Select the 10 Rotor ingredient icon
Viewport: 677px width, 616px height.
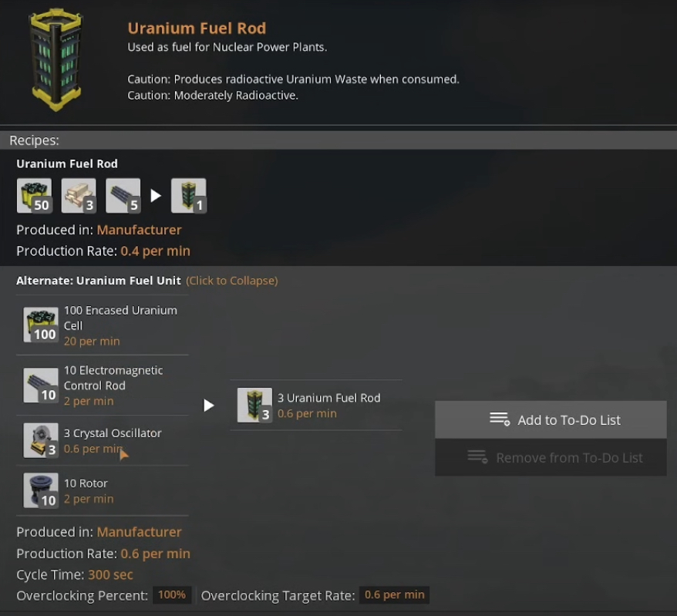(x=41, y=490)
